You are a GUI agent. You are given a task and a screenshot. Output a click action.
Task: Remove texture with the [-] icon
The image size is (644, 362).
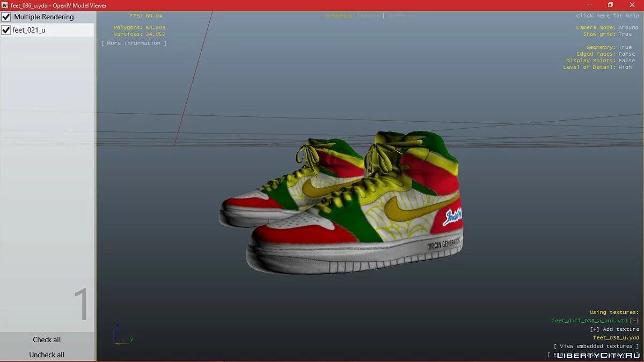(634, 321)
